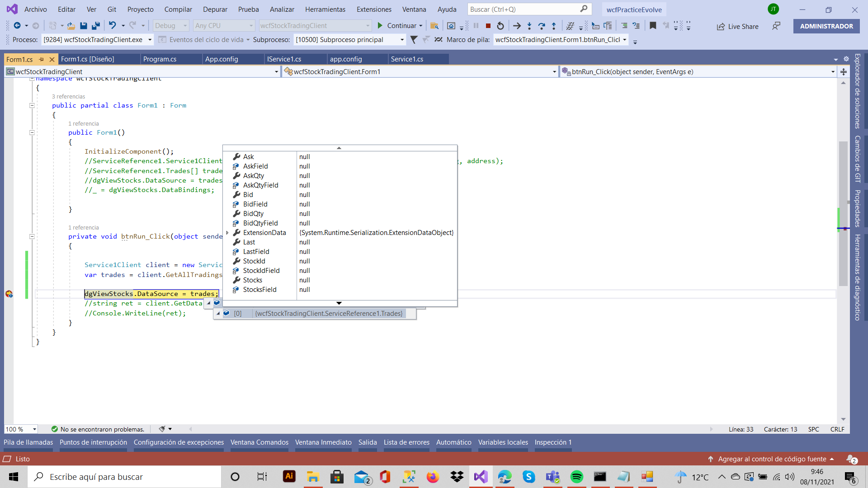Click the filter threads funnel icon
This screenshot has width=868, height=488.
(414, 40)
